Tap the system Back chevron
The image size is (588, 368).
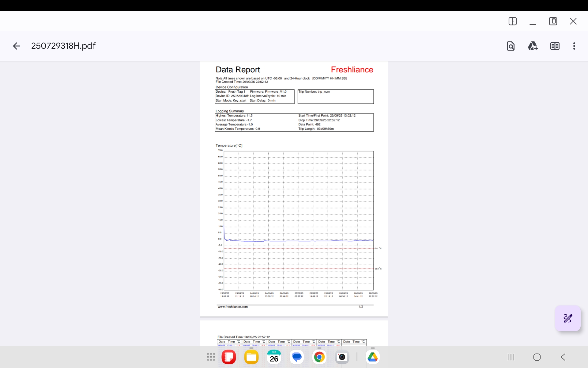click(563, 357)
